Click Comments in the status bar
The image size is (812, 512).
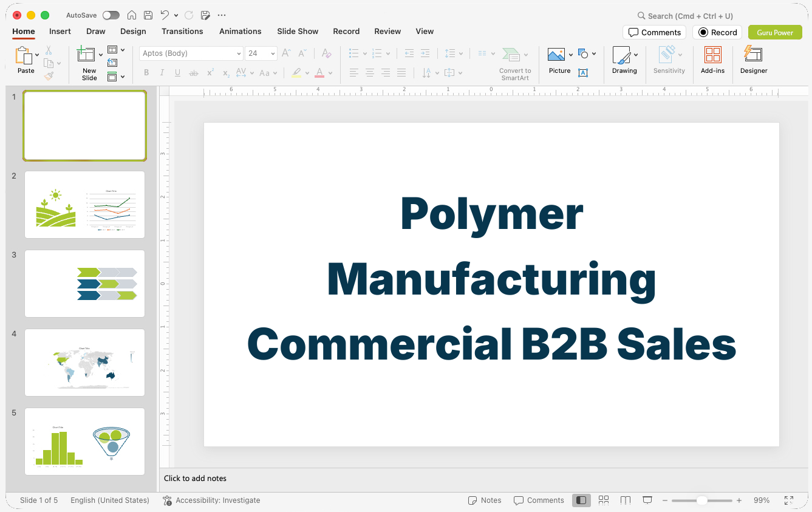(x=539, y=500)
